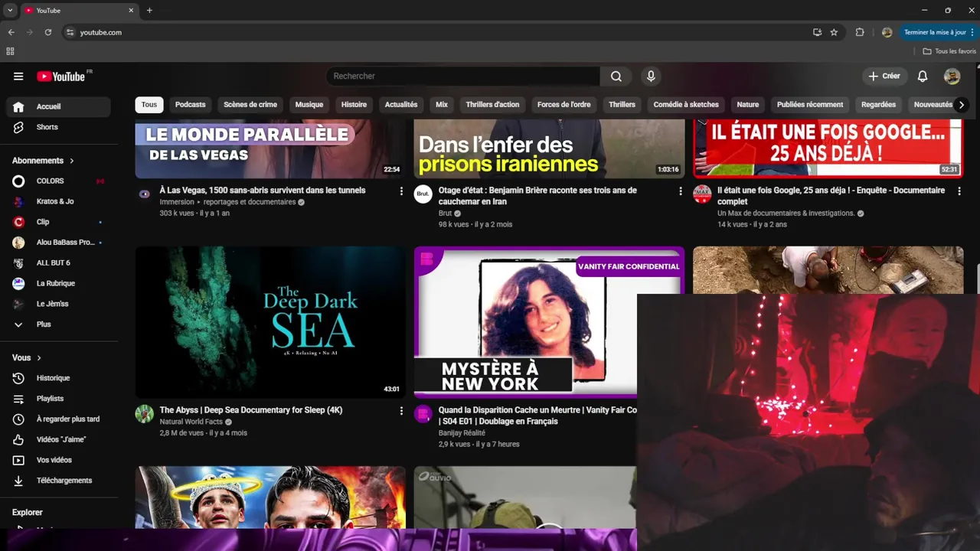Expand Plus to show more subscriptions

click(58, 324)
